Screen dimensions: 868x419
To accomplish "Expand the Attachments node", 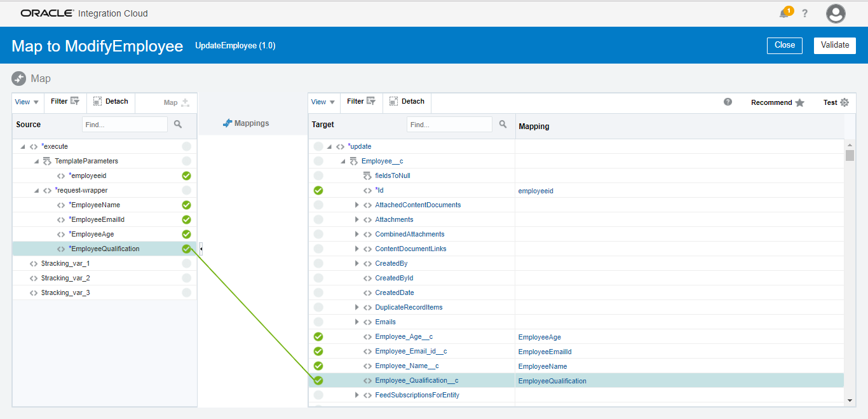I will tap(357, 219).
